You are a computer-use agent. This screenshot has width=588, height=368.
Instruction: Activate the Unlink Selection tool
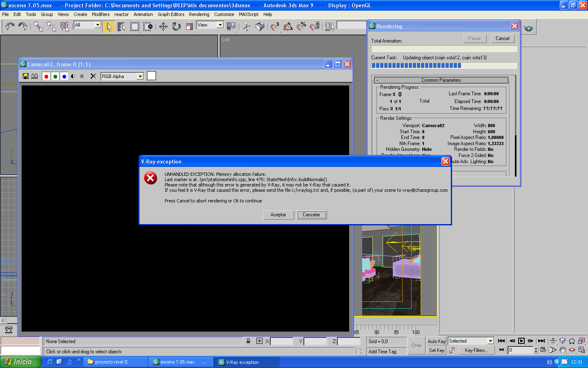51,27
